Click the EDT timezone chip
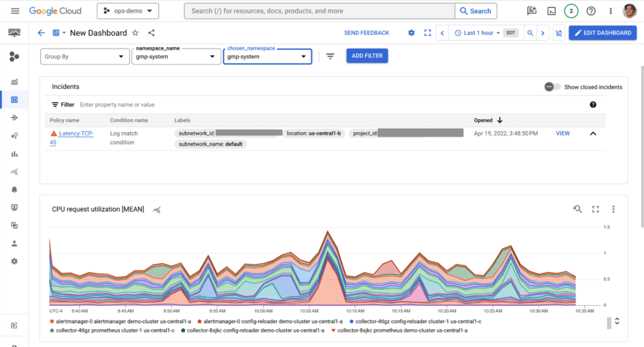Screen dimensions: 644x347 (511, 33)
